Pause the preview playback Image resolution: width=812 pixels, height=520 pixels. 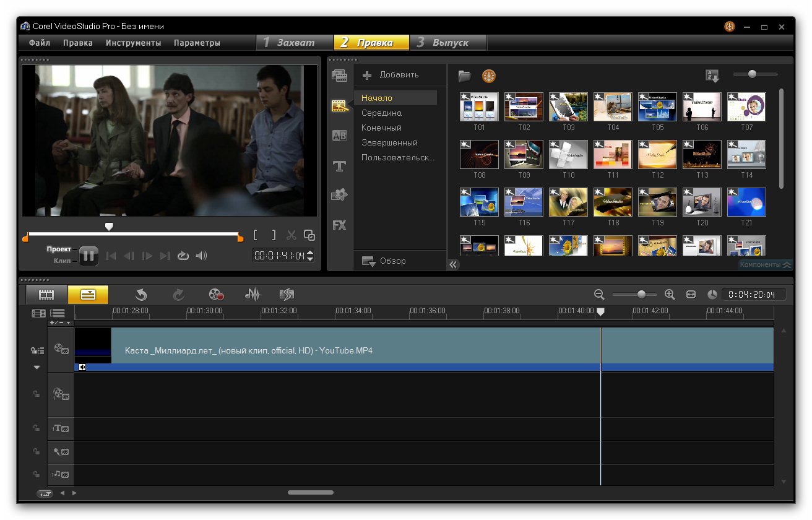point(89,256)
